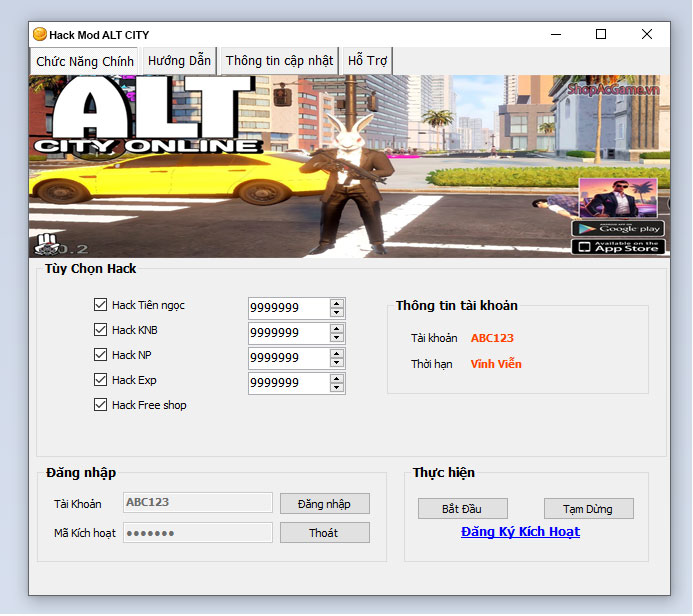Open the Thông tin cập nhật tab
This screenshot has width=693, height=616.
(279, 61)
